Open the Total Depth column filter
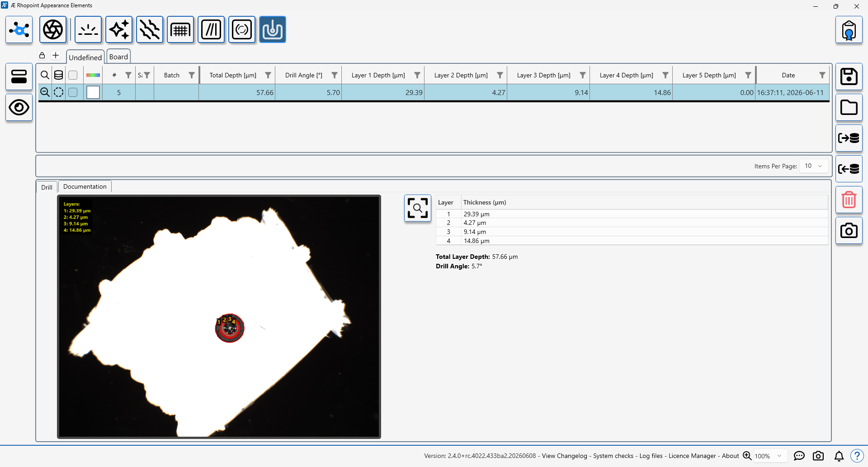This screenshot has width=868, height=467. pos(268,75)
